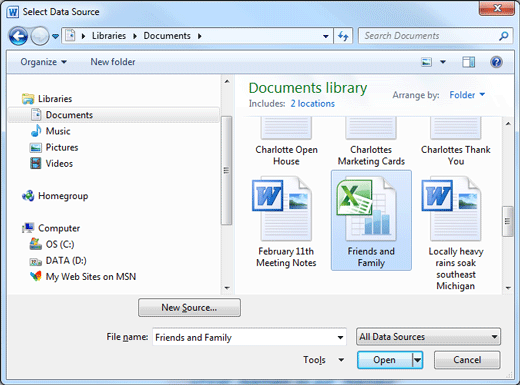Click the Videos filmstrip icon
The image size is (520, 385).
click(35, 163)
